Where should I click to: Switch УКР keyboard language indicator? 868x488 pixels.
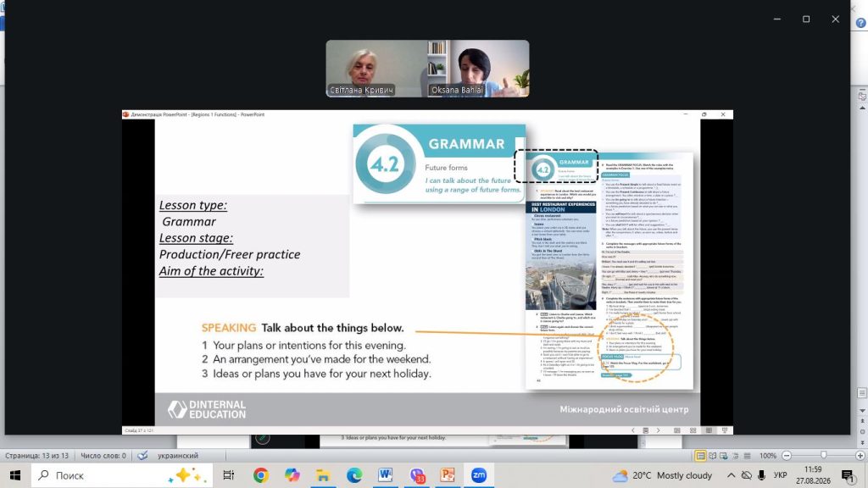click(780, 475)
